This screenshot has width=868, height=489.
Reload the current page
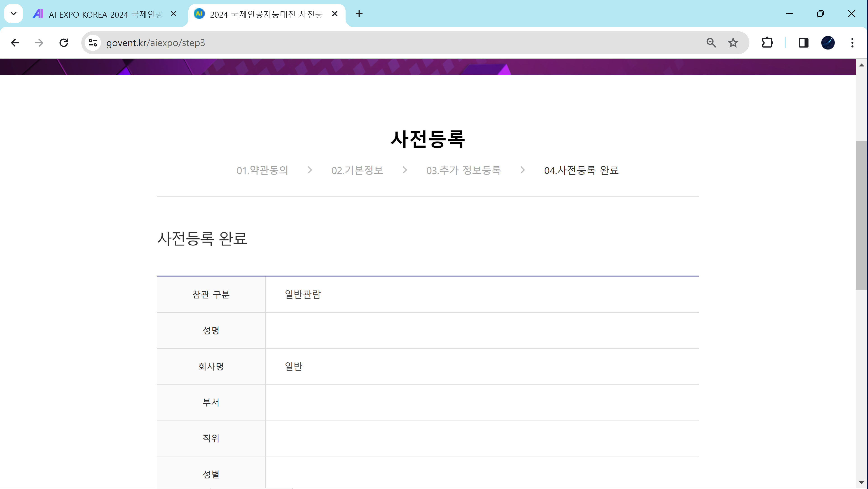click(64, 43)
